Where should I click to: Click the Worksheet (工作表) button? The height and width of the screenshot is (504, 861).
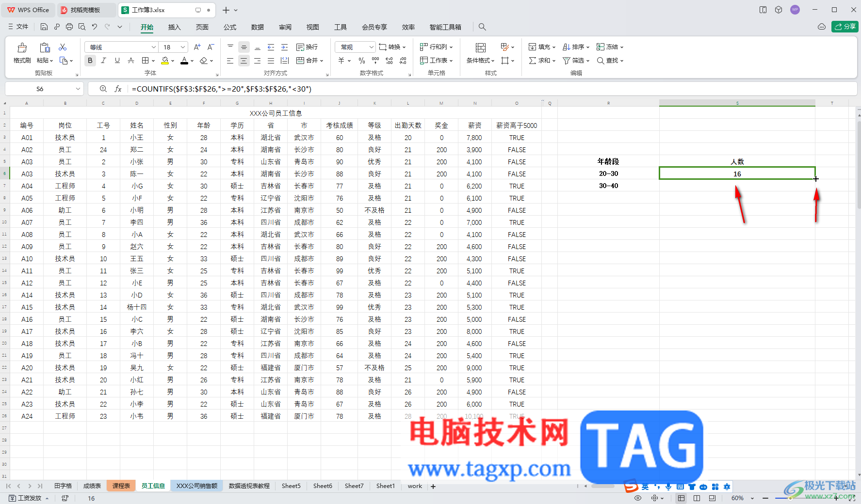click(x=436, y=61)
